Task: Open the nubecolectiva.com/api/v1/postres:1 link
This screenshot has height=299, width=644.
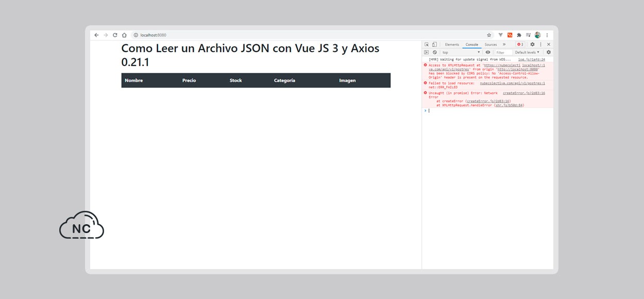Action: tap(512, 83)
